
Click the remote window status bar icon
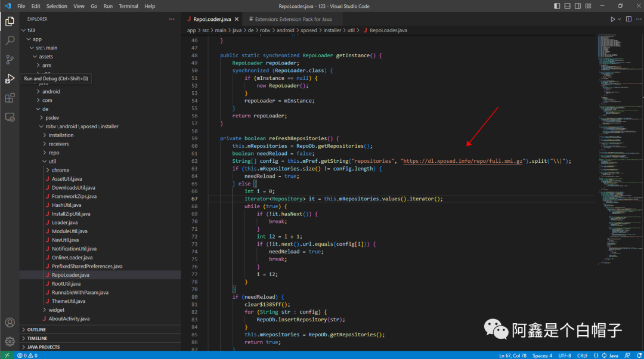[x=7, y=355]
